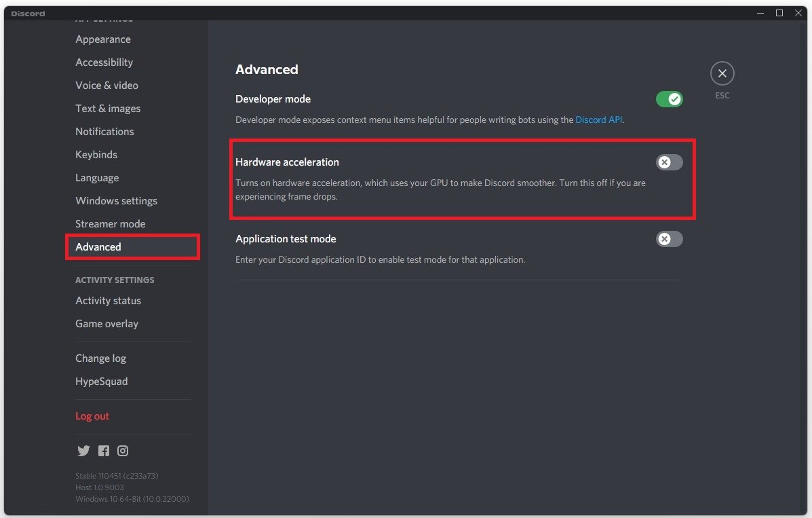Open Streamer mode settings
The height and width of the screenshot is (518, 812).
click(110, 224)
